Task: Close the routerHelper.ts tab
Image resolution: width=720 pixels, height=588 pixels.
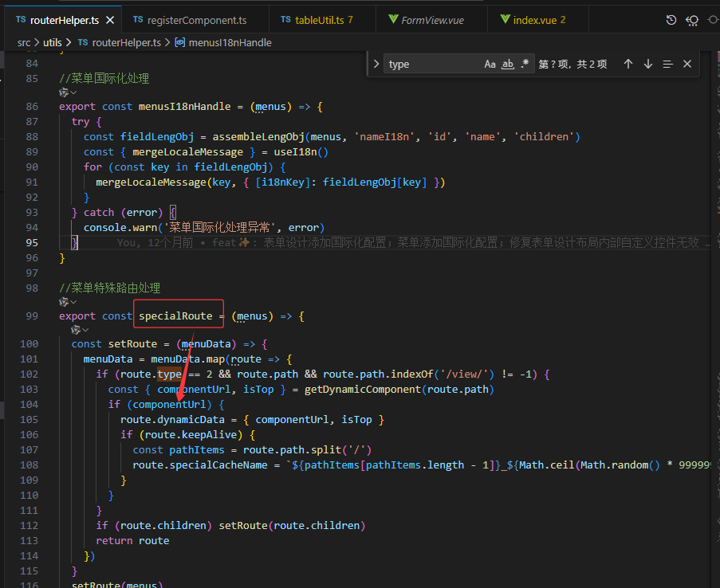Action: tap(109, 20)
